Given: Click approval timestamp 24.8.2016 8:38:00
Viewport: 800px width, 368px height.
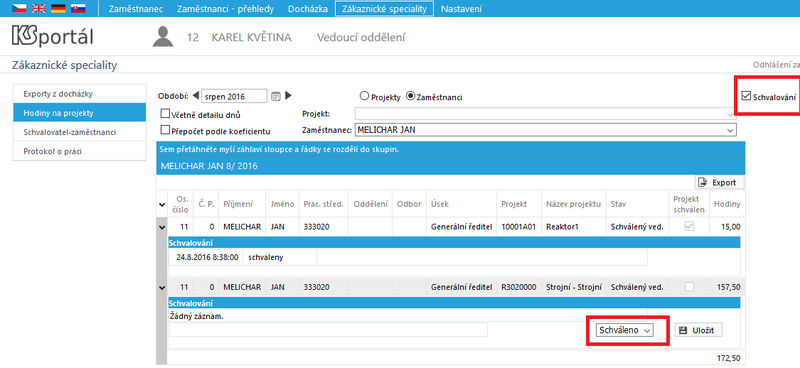Looking at the screenshot, I should [207, 258].
